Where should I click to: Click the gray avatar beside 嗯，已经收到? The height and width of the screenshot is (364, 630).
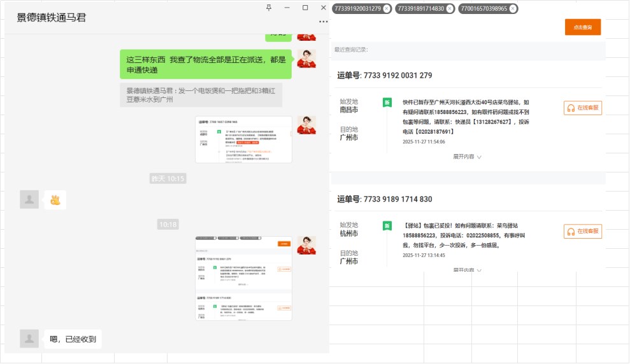[x=29, y=339]
